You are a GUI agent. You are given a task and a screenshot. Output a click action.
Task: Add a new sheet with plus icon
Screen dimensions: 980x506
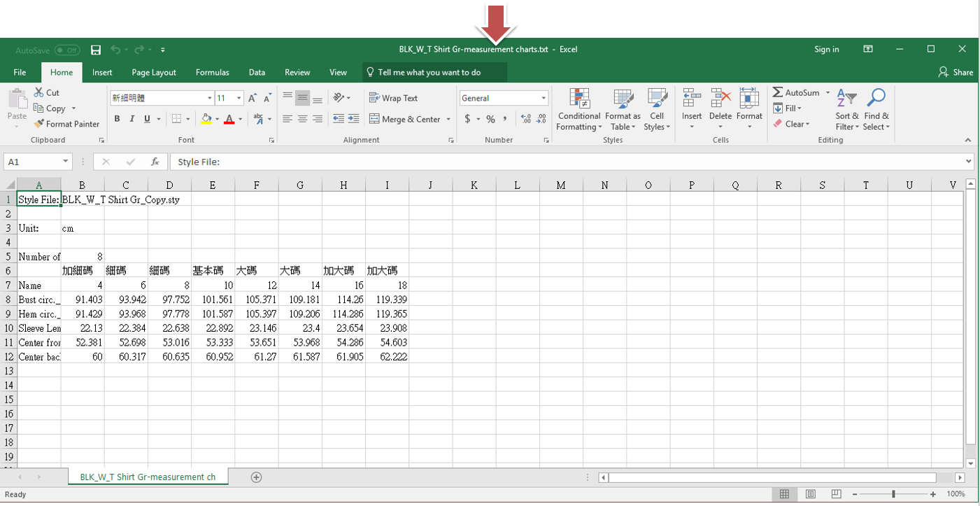(256, 477)
